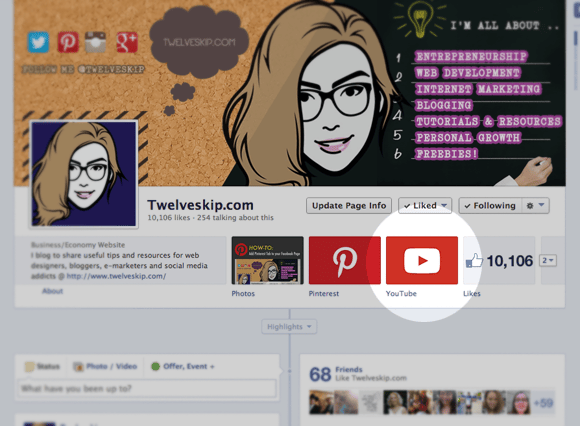The width and height of the screenshot is (580, 426).
Task: Click the Twelveskip profile picture
Action: point(84,173)
